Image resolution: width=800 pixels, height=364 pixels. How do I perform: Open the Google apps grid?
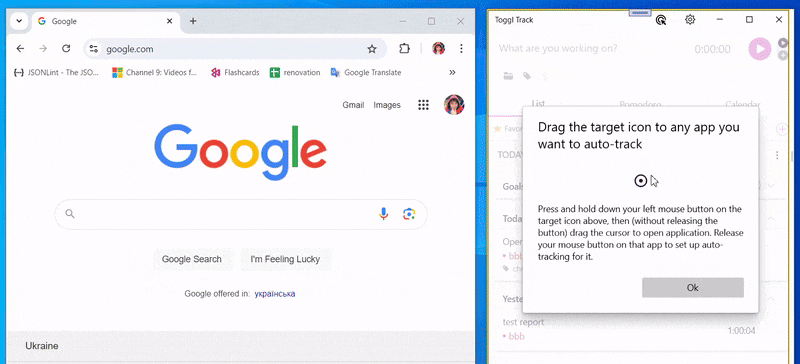click(x=423, y=105)
